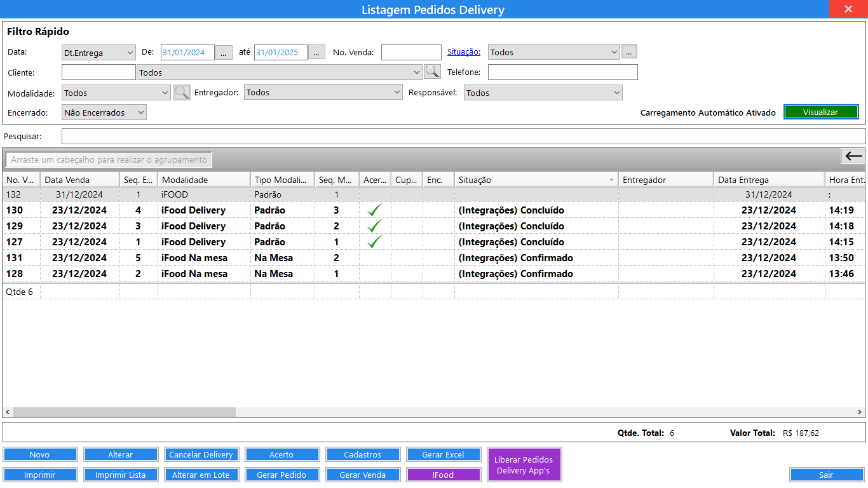
Task: Click the No. V... column header
Action: pyautogui.click(x=21, y=180)
